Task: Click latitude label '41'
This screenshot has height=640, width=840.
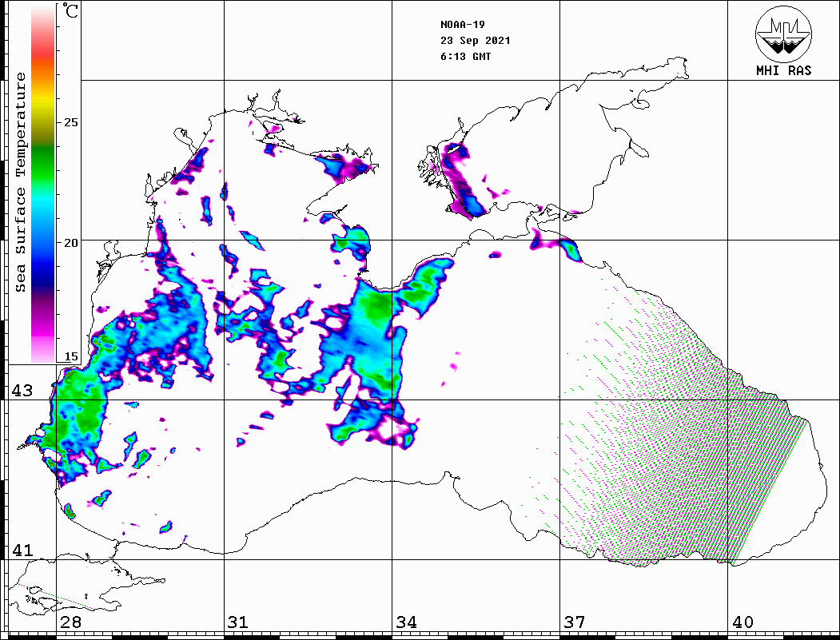Action: 22,550
